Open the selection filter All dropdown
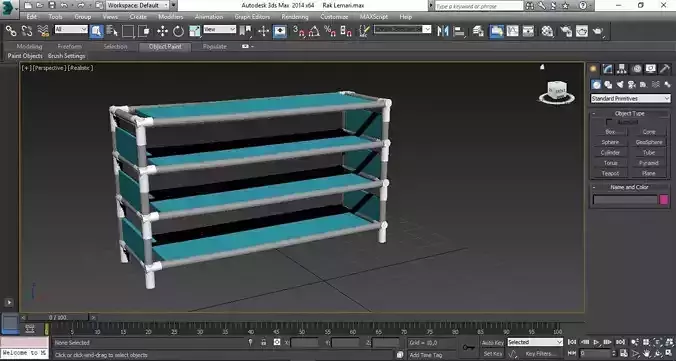 tap(71, 29)
